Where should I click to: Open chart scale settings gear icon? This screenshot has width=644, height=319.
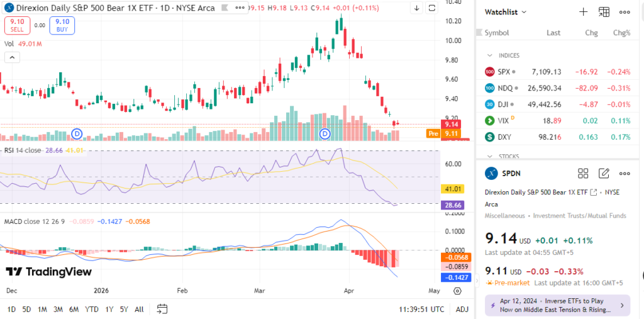pos(457,291)
